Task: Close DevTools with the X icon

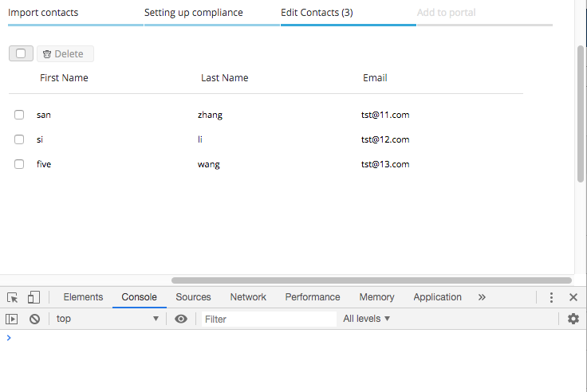Action: 573,297
